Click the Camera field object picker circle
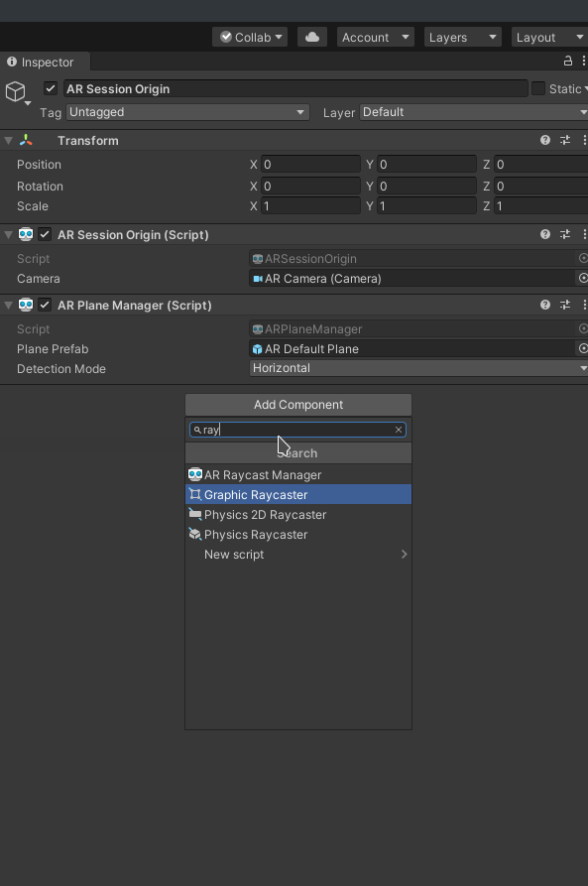This screenshot has height=886, width=588. coord(582,278)
